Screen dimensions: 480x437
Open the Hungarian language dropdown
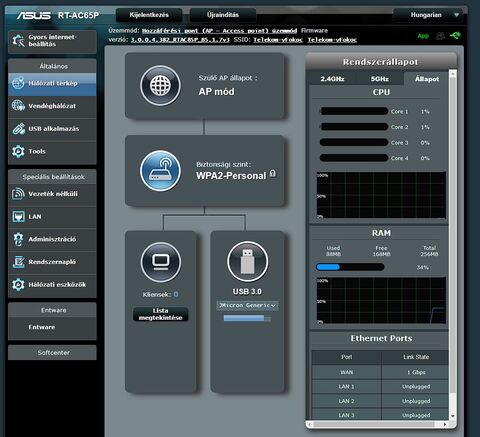point(429,15)
